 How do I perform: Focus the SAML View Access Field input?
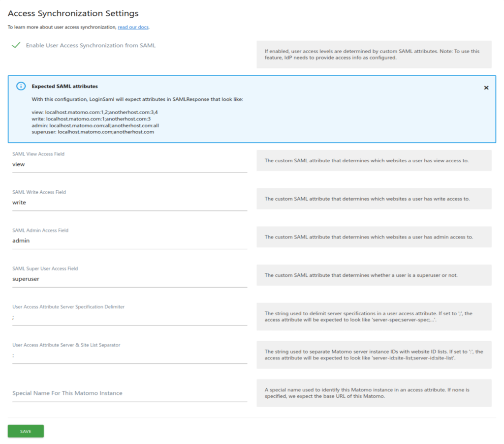click(129, 165)
